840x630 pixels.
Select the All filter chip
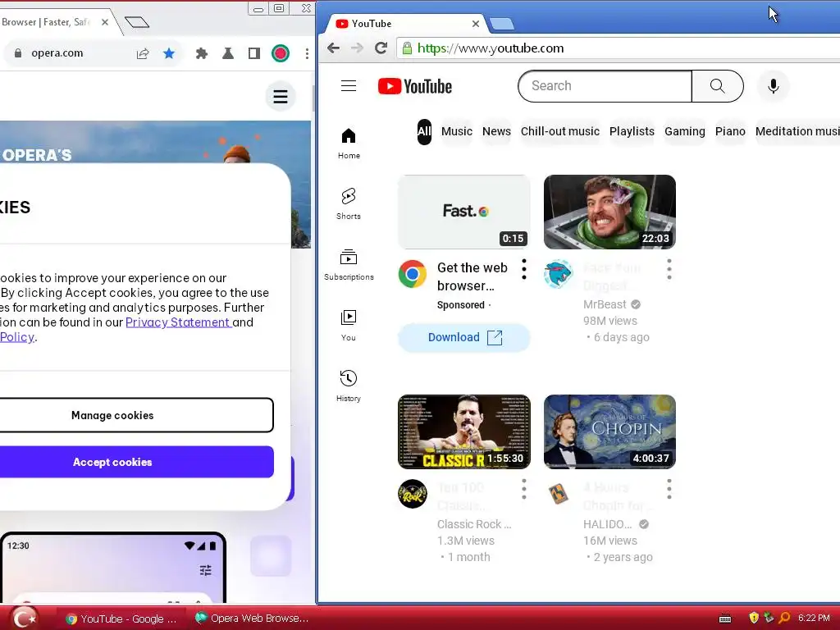[x=424, y=132]
